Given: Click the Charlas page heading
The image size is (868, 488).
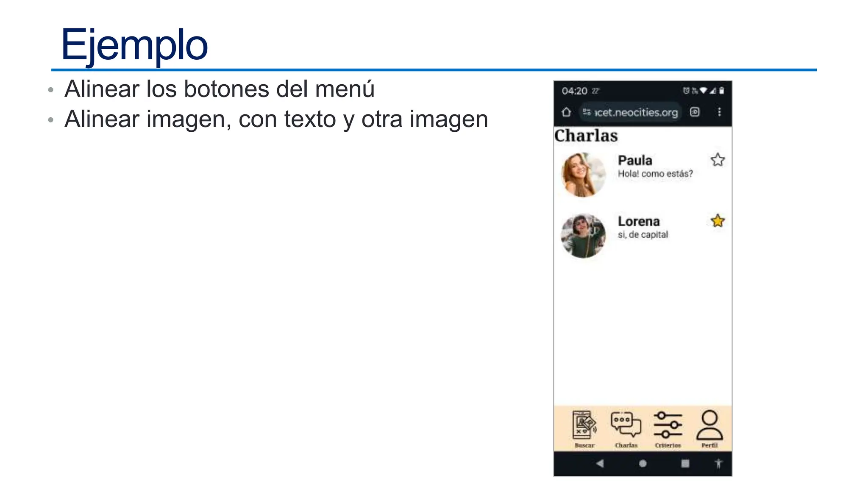Looking at the screenshot, I should click(586, 136).
